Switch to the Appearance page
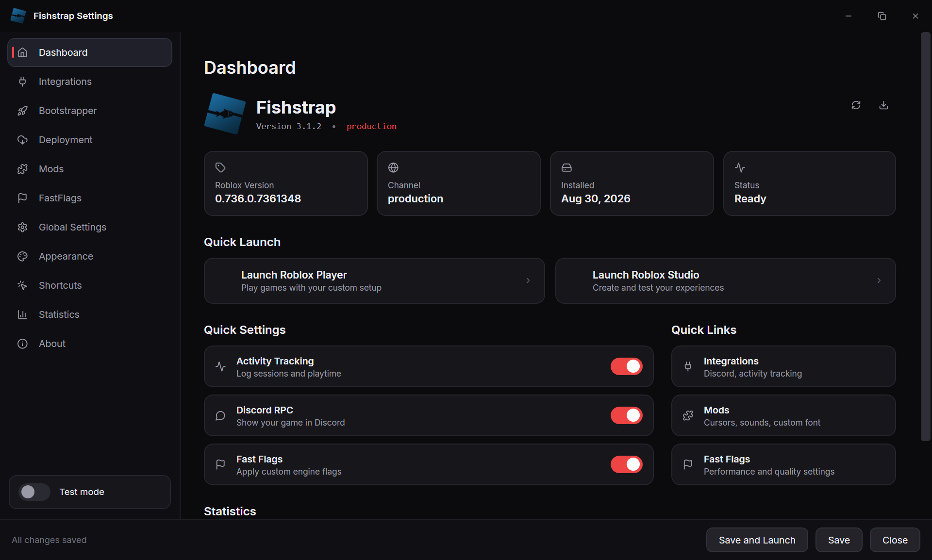Image resolution: width=932 pixels, height=560 pixels. (90, 256)
